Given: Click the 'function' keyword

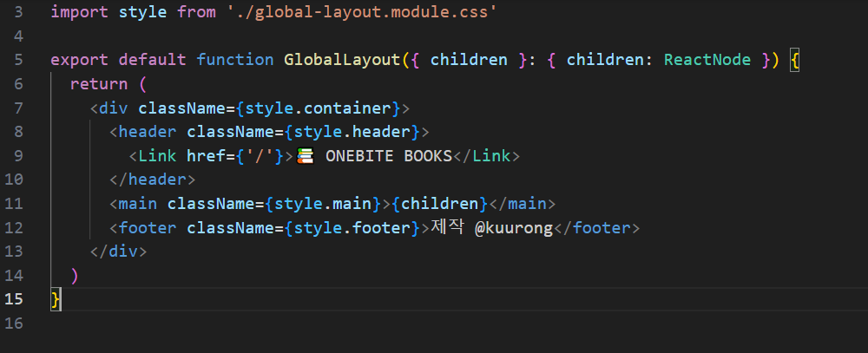Looking at the screenshot, I should (x=235, y=60).
